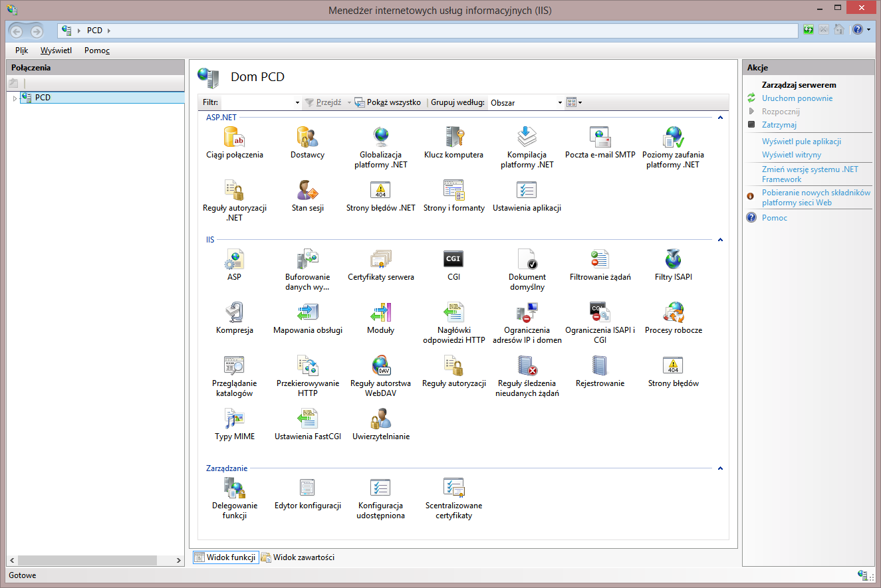Open the Wyświetl menu
This screenshot has width=881, height=588.
tap(56, 50)
